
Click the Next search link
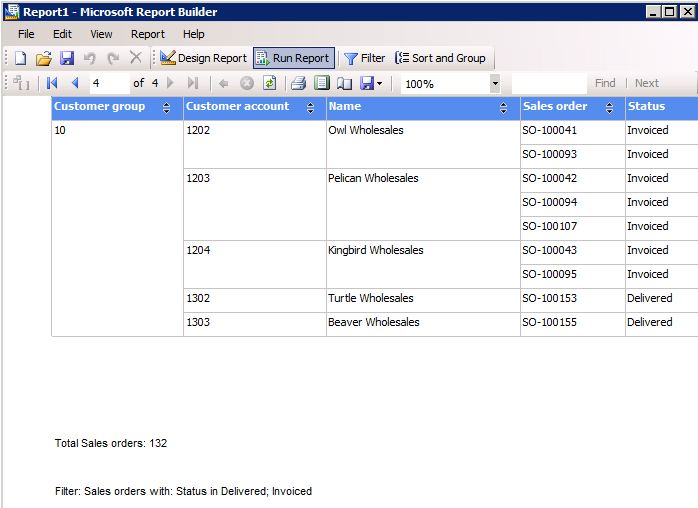[x=647, y=83]
